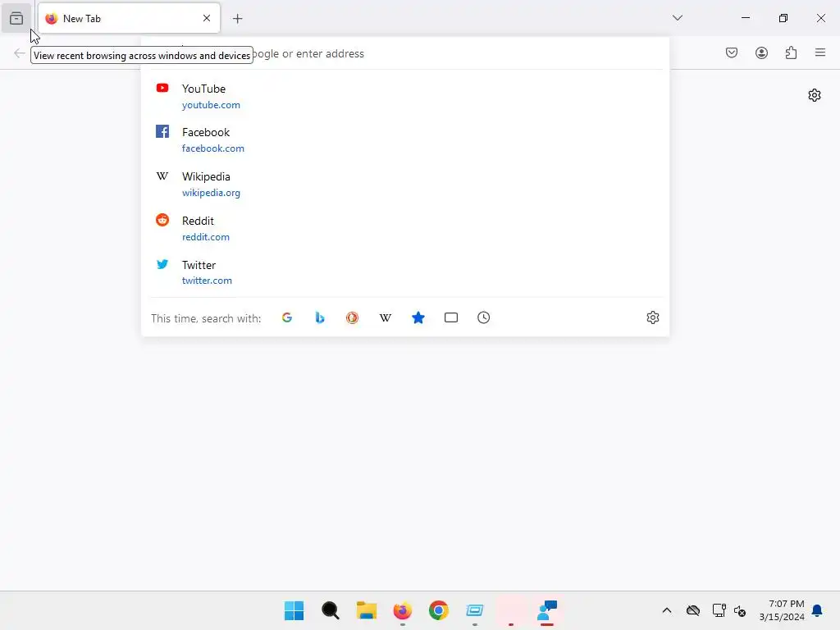Click the muted volume tray icon
The width and height of the screenshot is (840, 630).
point(741,610)
